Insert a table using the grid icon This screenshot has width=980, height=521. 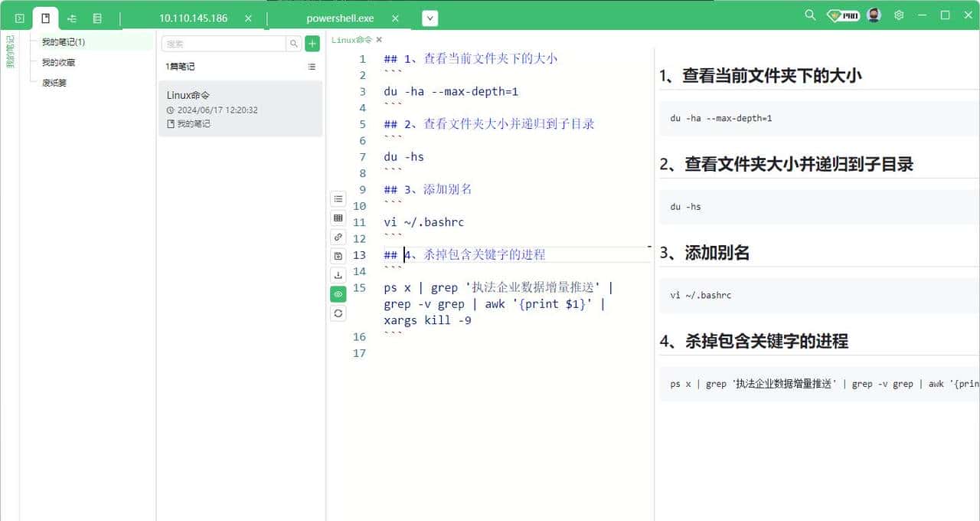[338, 218]
